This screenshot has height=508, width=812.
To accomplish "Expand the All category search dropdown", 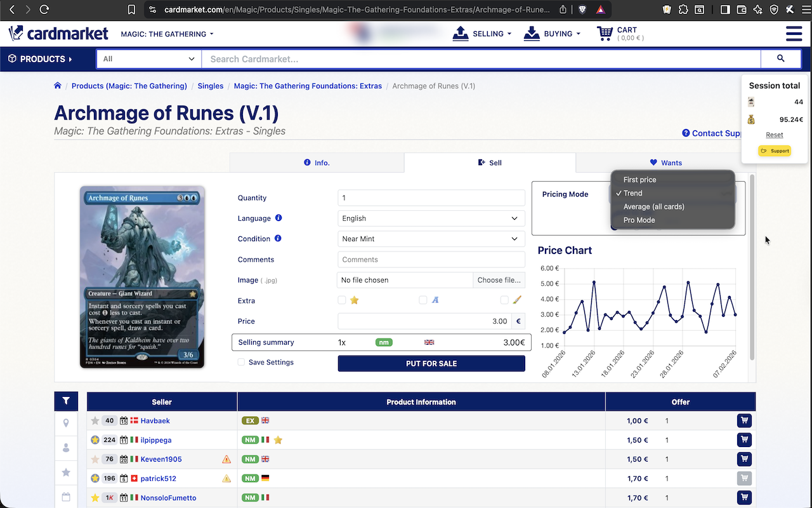I will (148, 58).
